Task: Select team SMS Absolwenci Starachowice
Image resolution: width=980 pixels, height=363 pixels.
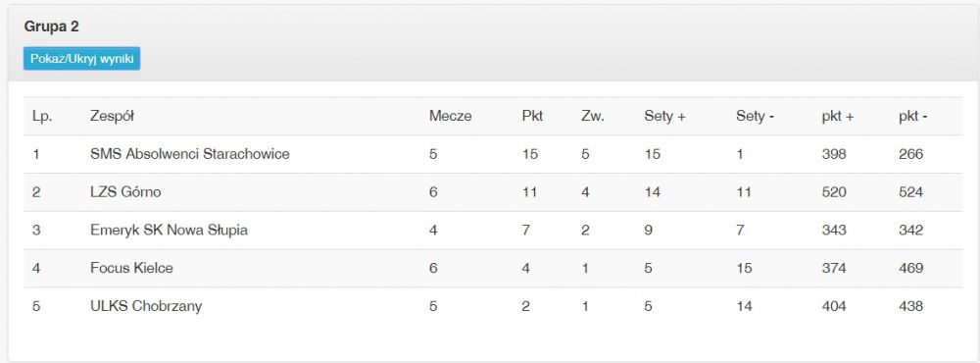Action: pyautogui.click(x=190, y=154)
